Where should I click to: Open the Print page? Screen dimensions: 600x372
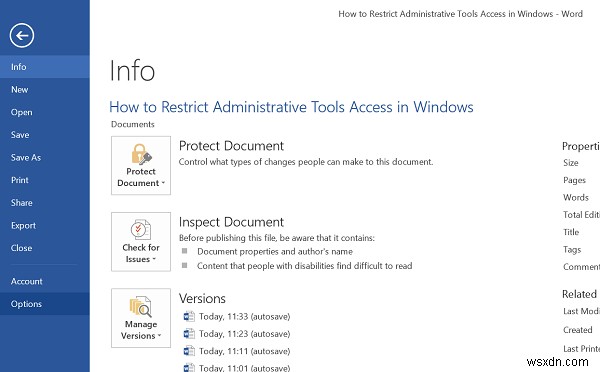point(45,180)
